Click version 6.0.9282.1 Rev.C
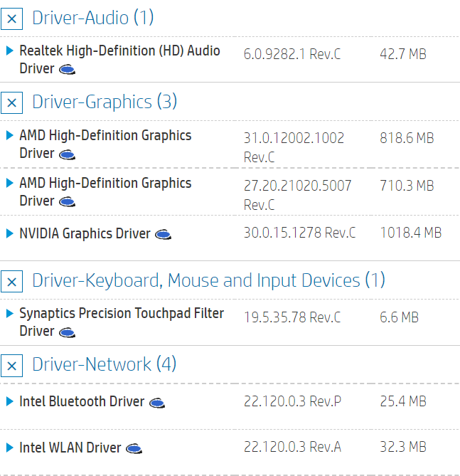Viewport: 460px width, 476px height. coord(292,54)
